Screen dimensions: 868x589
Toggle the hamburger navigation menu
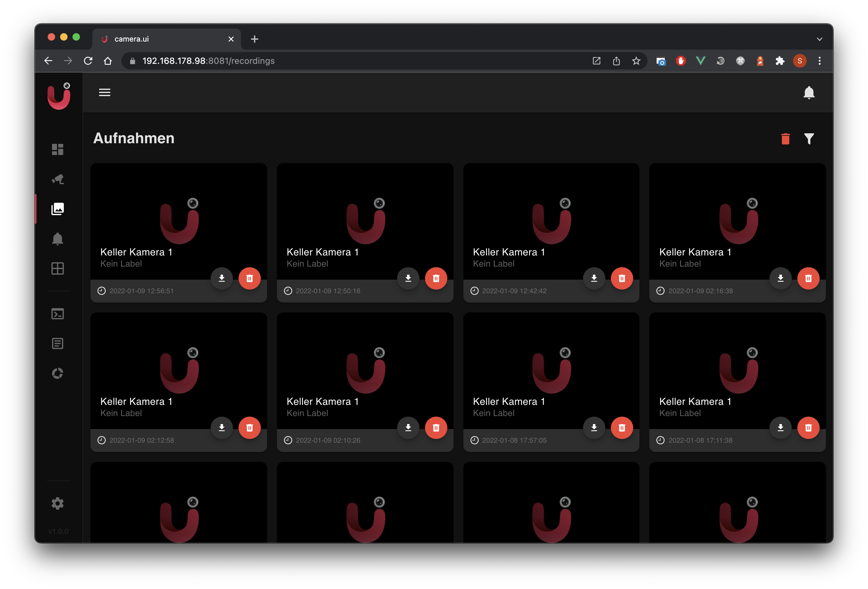click(x=105, y=92)
